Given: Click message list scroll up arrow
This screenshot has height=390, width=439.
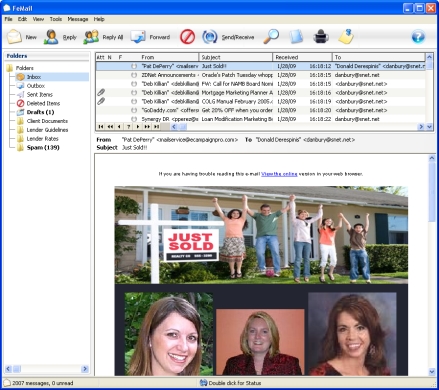Looking at the screenshot, I should pos(429,56).
